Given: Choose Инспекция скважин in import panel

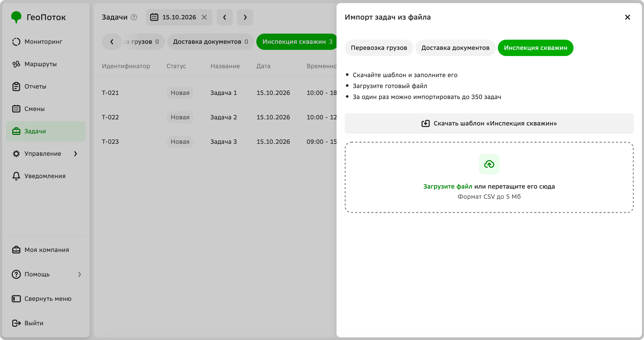Looking at the screenshot, I should click(536, 48).
